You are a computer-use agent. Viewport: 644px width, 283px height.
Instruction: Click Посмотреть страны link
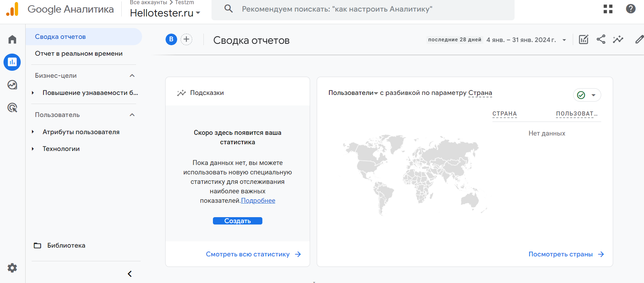click(x=566, y=254)
